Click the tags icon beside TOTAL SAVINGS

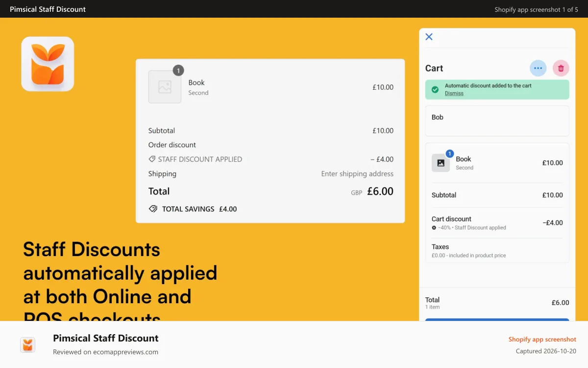pos(153,209)
